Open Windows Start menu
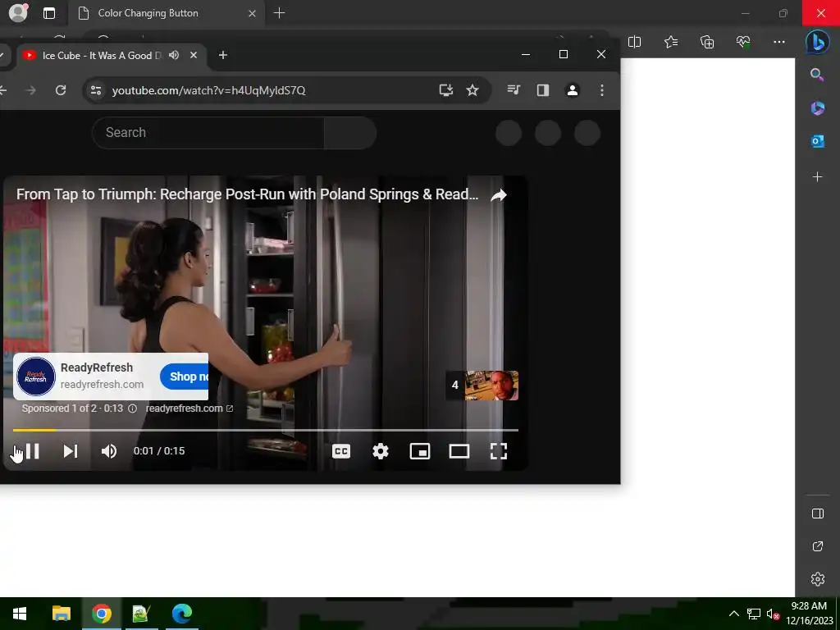The height and width of the screenshot is (630, 840). click(20, 614)
